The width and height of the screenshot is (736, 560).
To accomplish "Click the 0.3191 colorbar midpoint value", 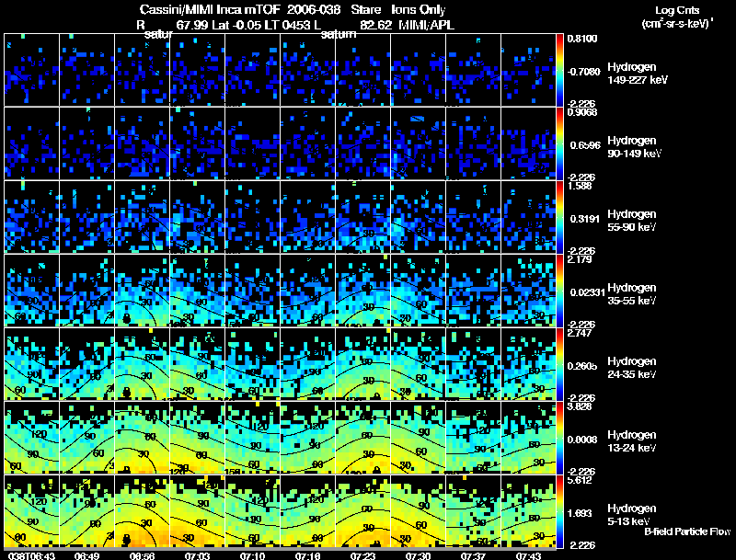I will coord(584,219).
